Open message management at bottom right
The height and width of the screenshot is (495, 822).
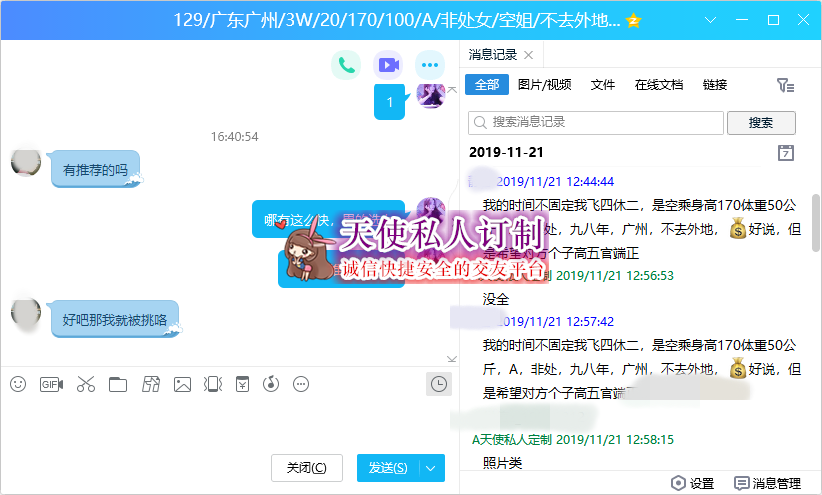click(767, 483)
